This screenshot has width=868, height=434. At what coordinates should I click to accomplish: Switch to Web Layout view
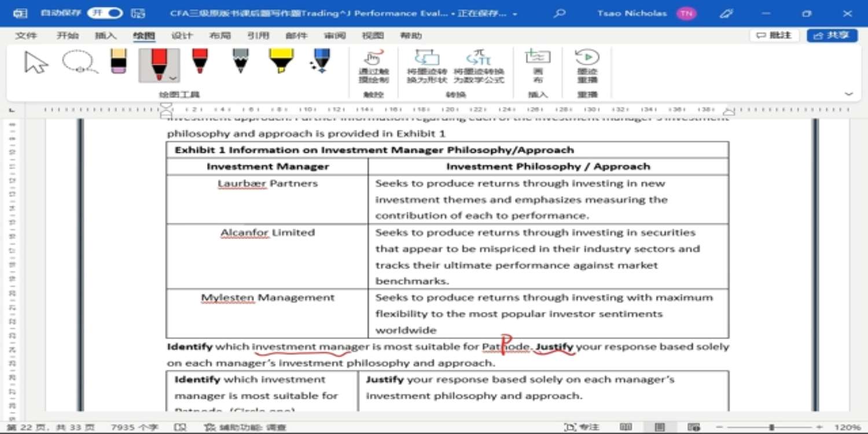[x=693, y=427]
